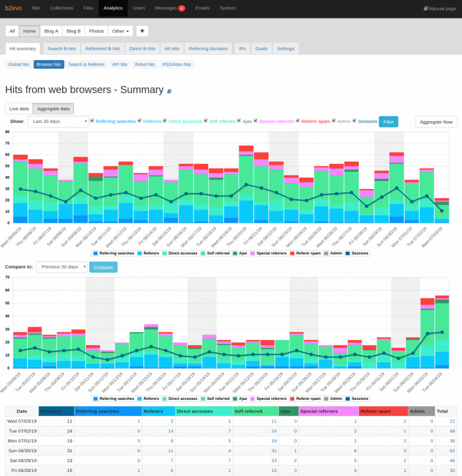
Task: Switch to Live data view
Action: [19, 108]
